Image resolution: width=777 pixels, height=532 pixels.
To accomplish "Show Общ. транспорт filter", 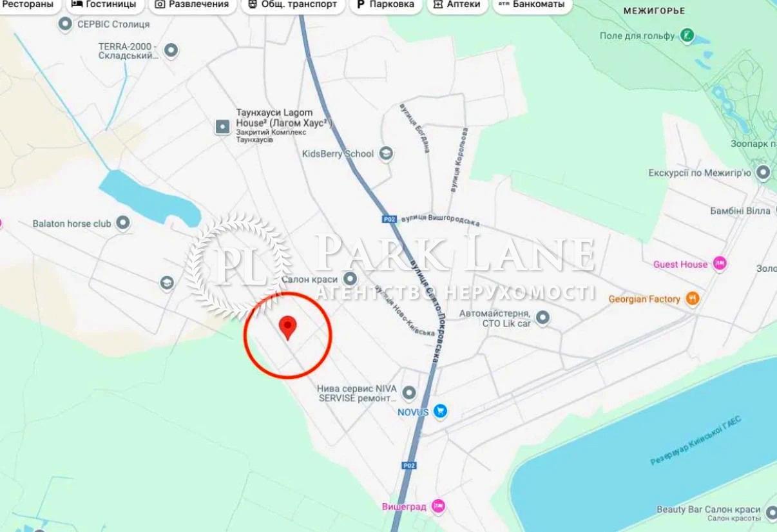I will 293,5.
